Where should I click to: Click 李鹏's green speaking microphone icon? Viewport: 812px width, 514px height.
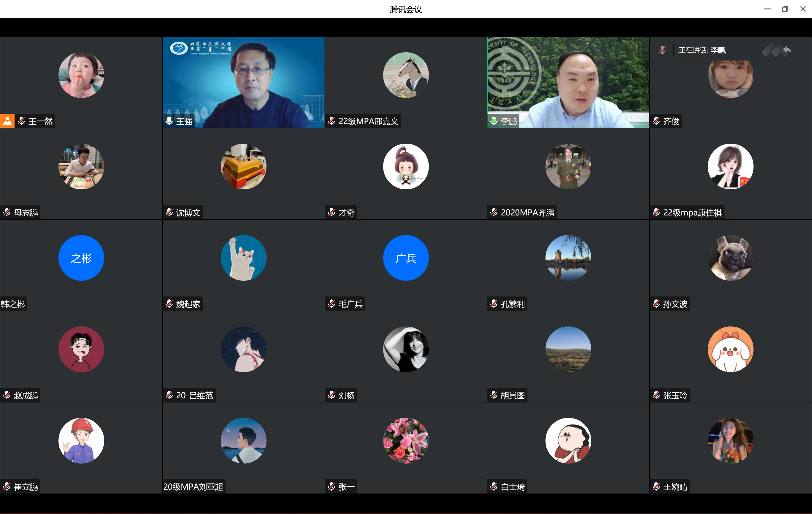[494, 121]
